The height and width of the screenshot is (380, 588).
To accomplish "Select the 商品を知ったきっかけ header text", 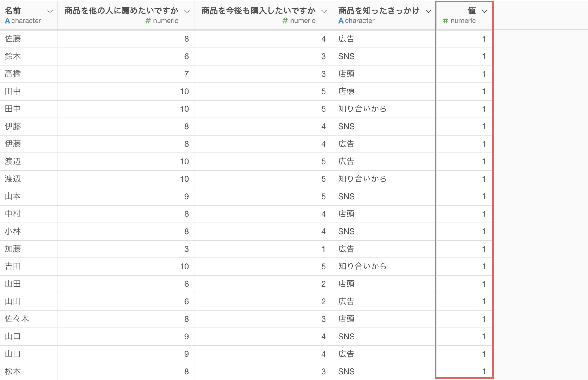I will point(379,11).
